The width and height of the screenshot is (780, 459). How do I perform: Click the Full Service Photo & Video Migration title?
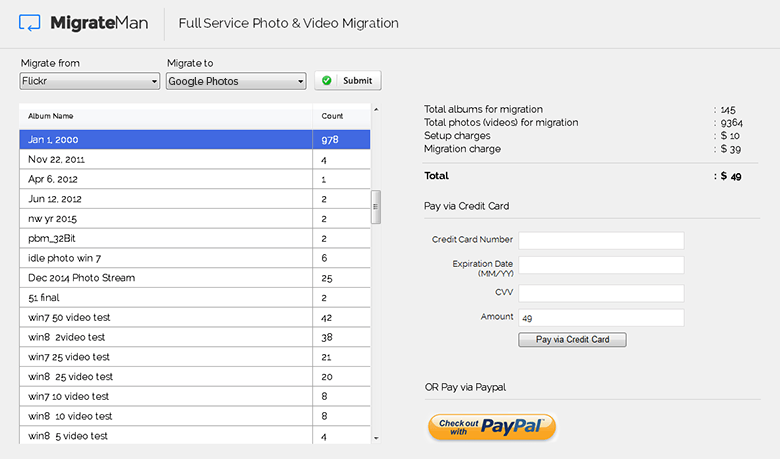(289, 23)
